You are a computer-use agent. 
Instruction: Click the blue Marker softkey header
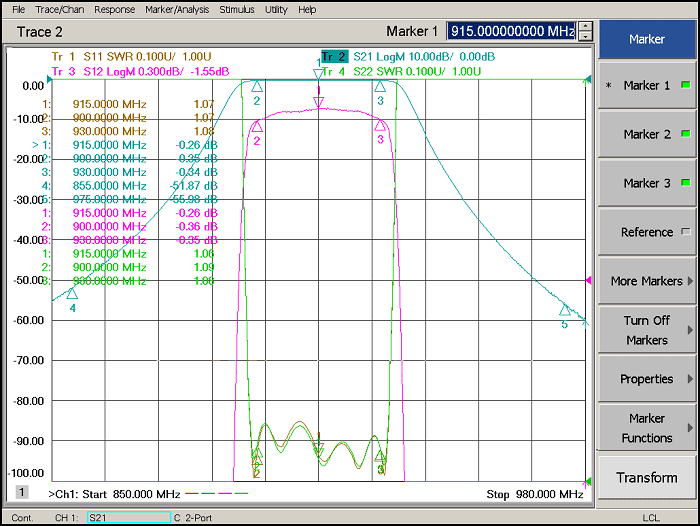pyautogui.click(x=646, y=39)
